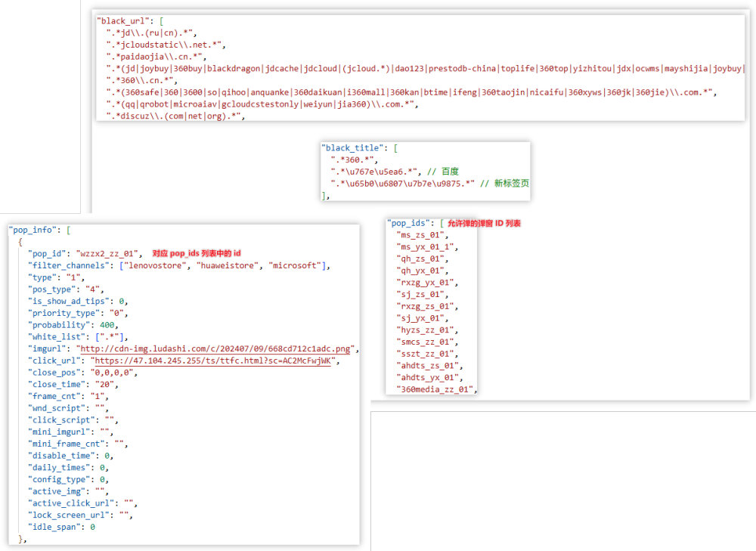
Task: Click the "ahdts_yx_01" pop id
Action: click(428, 377)
